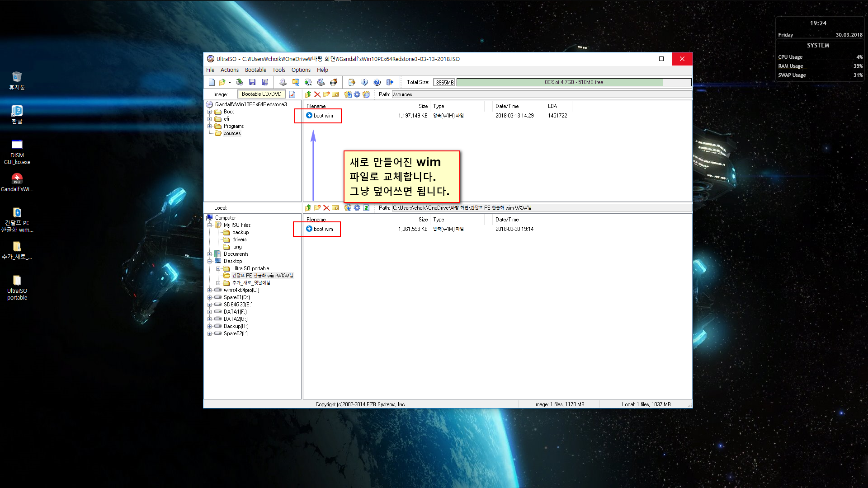Click the red X Delete icon in Image pane toolbar
Viewport: 868px width, 488px height.
(317, 94)
